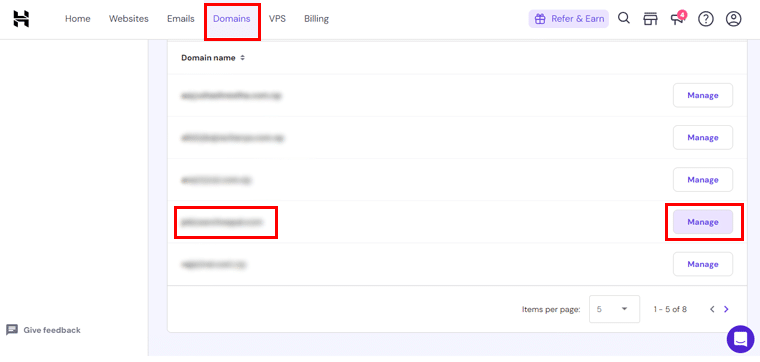Open the help question mark icon

(706, 19)
